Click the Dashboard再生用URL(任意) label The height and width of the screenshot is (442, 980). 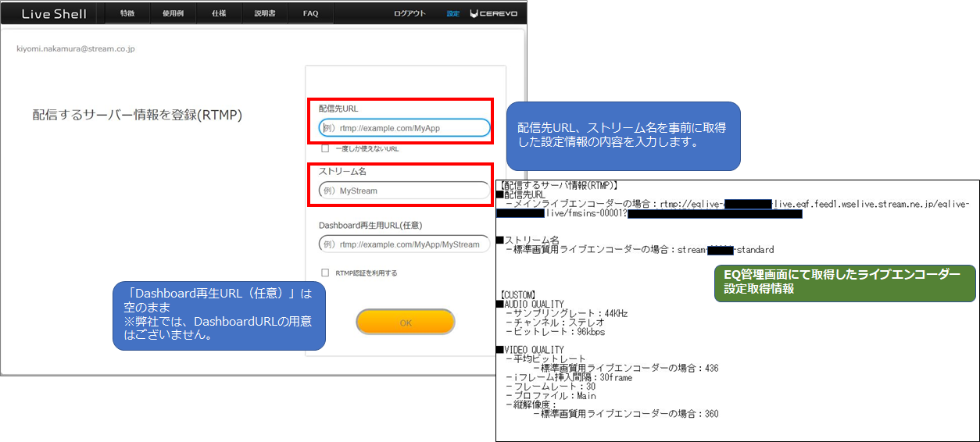pyautogui.click(x=370, y=225)
